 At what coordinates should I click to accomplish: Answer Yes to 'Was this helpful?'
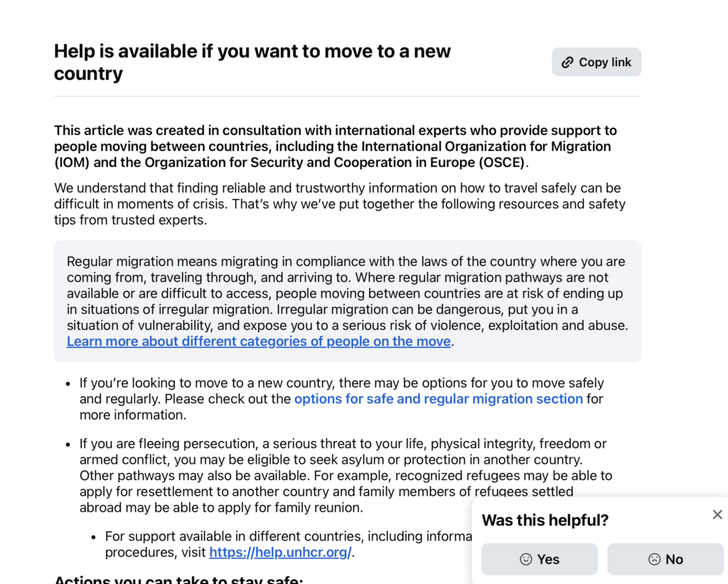539,559
